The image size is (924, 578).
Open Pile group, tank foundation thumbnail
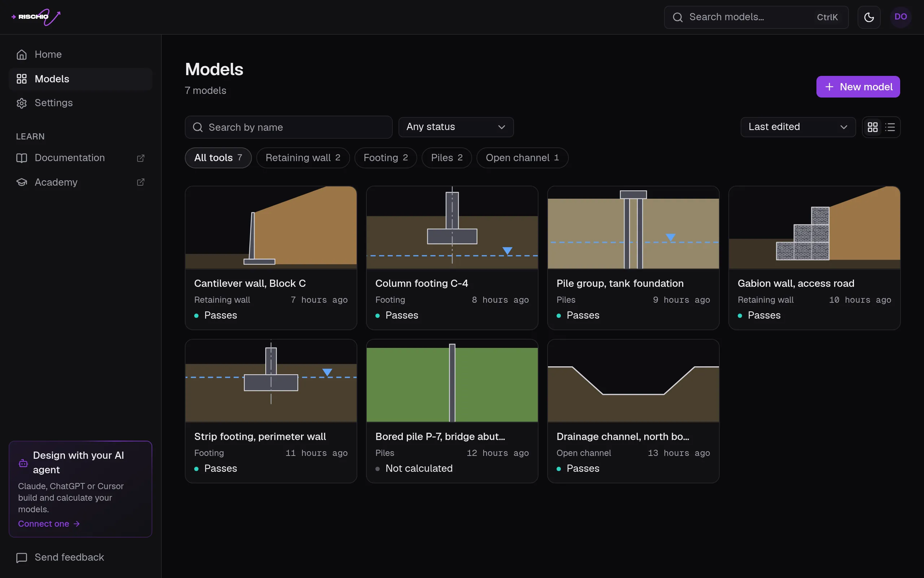(x=633, y=228)
